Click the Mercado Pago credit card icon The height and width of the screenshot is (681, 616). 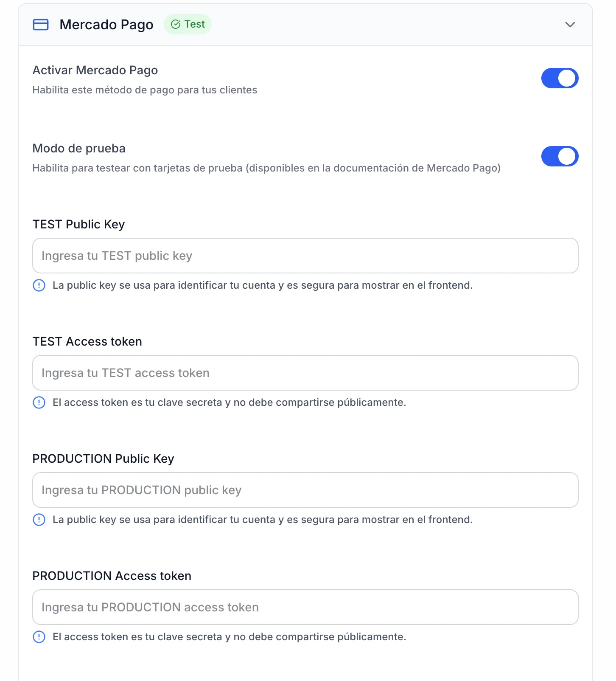click(x=41, y=25)
